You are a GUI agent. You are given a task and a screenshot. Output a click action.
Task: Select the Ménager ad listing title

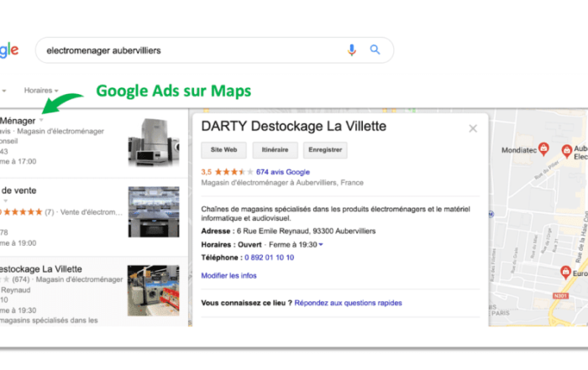[x=18, y=121]
